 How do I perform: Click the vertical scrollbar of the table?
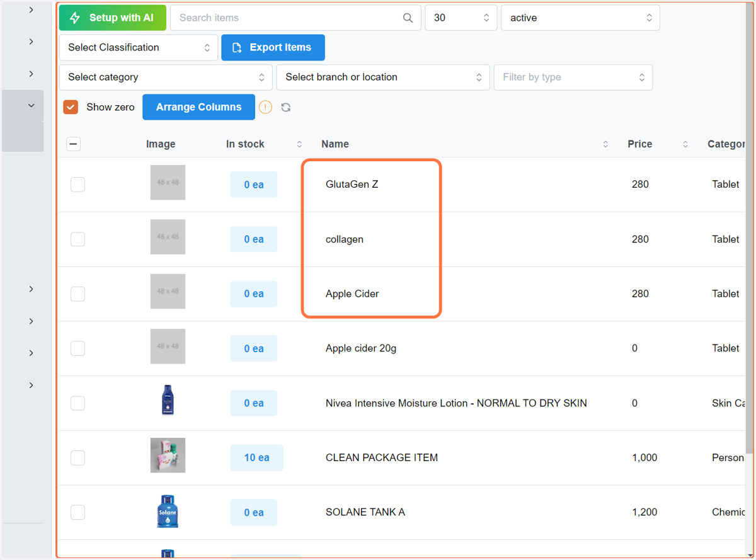point(750,227)
